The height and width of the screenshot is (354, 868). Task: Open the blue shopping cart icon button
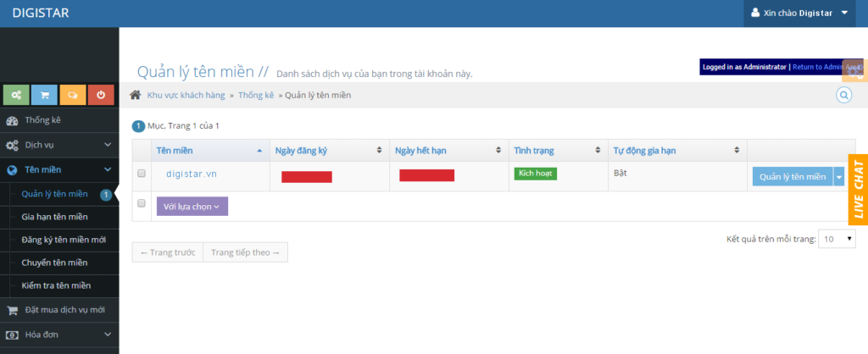pos(45,95)
